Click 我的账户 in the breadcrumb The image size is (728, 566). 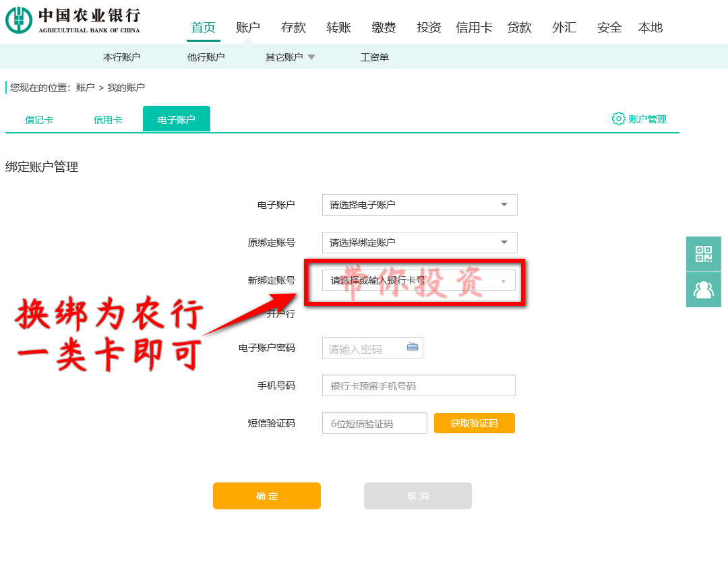(126, 87)
